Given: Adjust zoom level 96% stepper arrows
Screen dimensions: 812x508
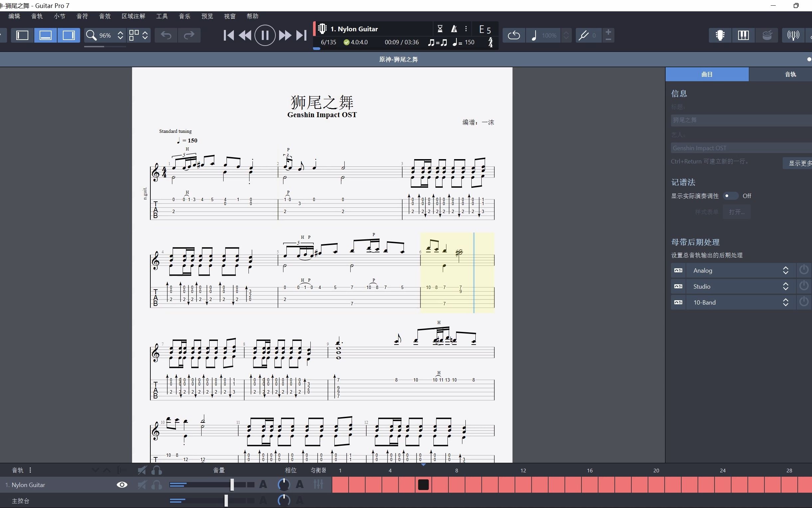Looking at the screenshot, I should 120,35.
